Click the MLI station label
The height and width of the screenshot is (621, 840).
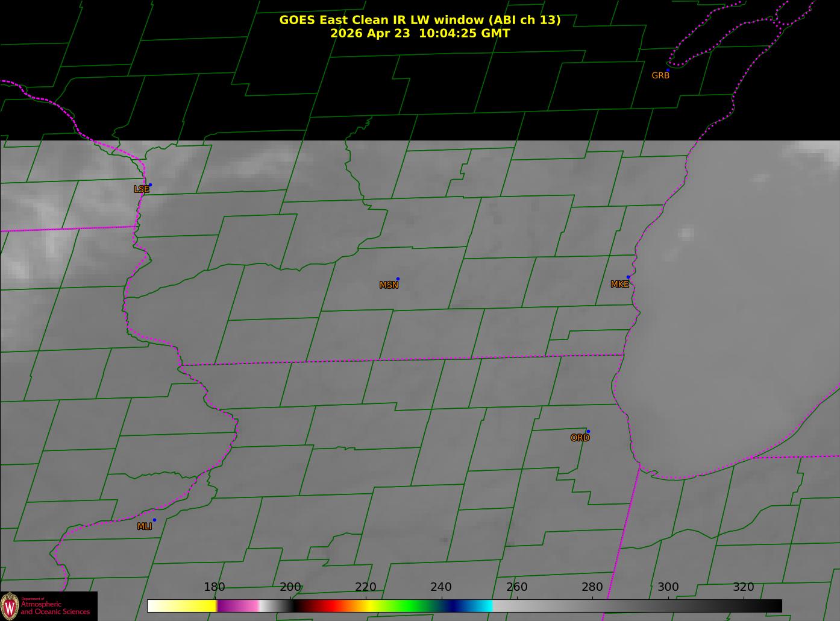(x=145, y=526)
